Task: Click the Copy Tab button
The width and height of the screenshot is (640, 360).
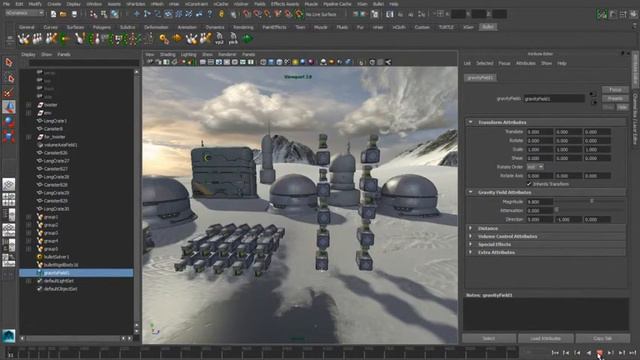Action: coord(602,338)
